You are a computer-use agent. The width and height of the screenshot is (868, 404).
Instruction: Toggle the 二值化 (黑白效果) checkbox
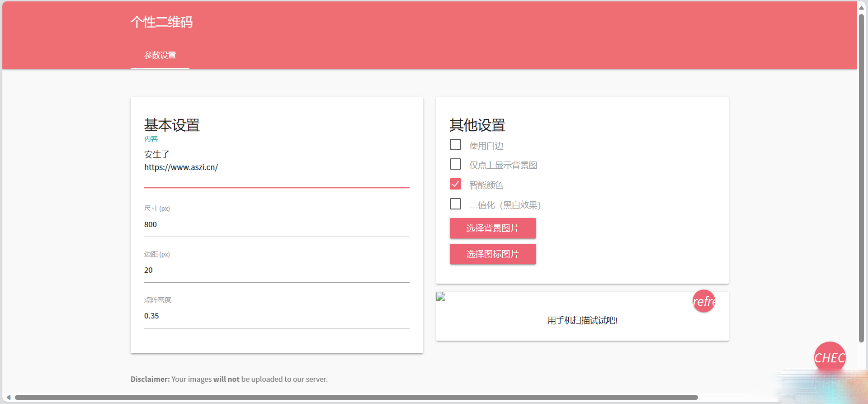click(x=455, y=204)
